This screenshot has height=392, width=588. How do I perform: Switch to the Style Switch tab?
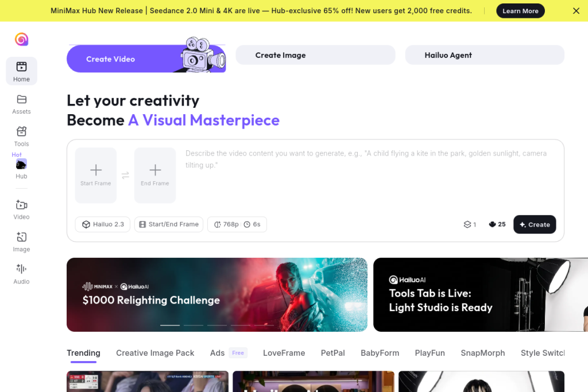pos(542,353)
